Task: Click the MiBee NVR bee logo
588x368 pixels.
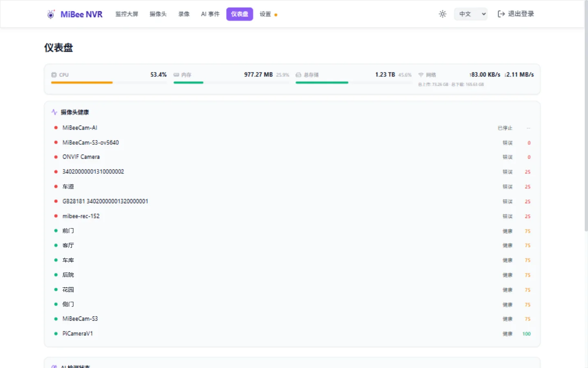Action: click(51, 14)
